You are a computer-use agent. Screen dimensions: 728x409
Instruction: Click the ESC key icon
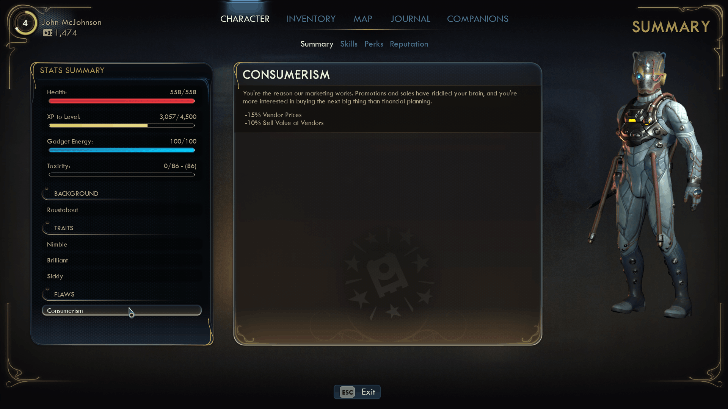(347, 392)
